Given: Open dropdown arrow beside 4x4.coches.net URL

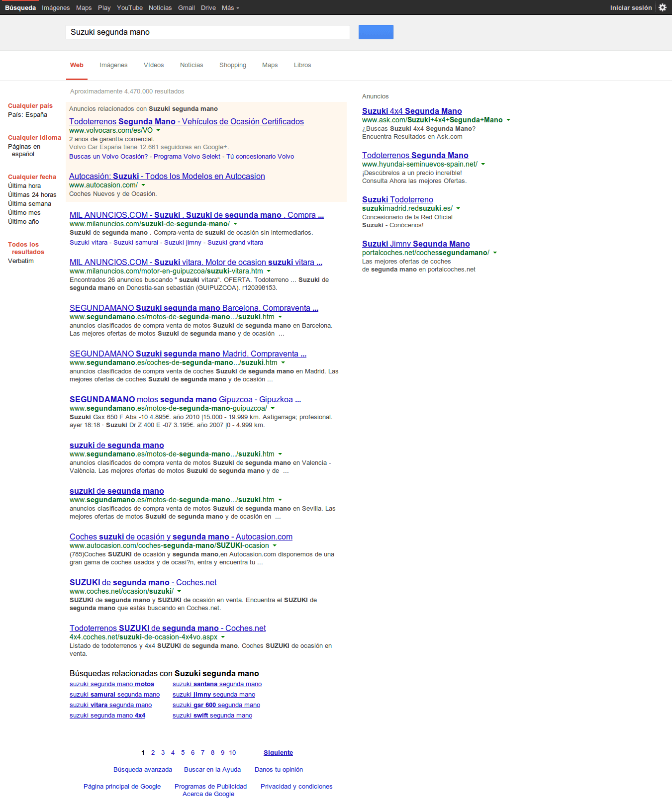Looking at the screenshot, I should coord(223,637).
